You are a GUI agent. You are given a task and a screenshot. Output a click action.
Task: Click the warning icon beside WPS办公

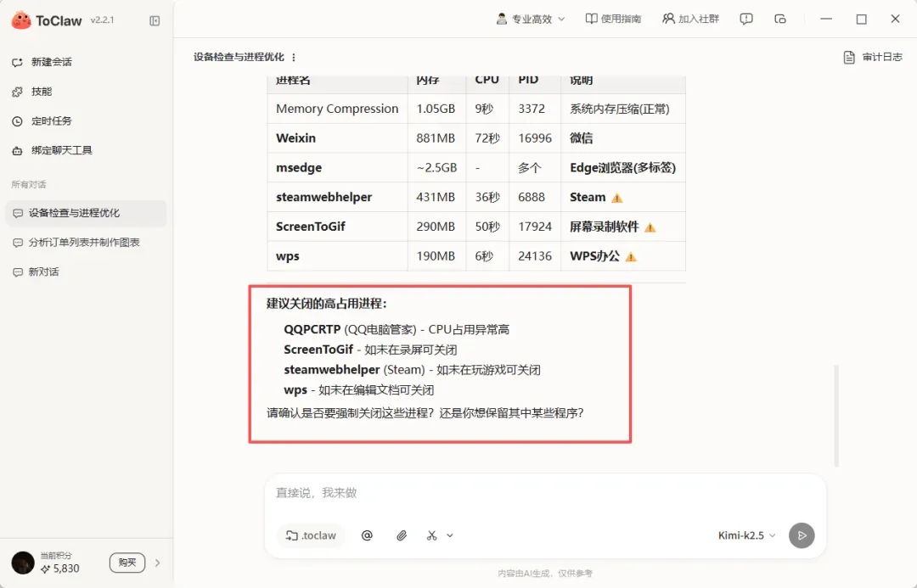pos(630,256)
